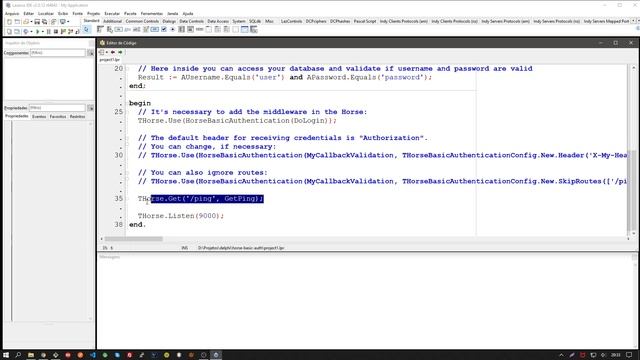Collapse the code fold at line 20

127,69
